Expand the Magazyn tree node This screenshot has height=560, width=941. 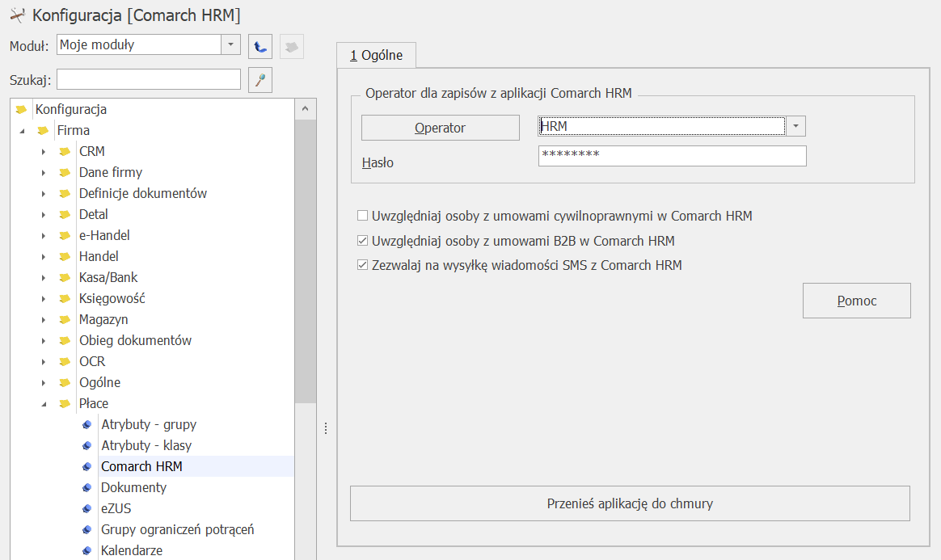tap(43, 319)
